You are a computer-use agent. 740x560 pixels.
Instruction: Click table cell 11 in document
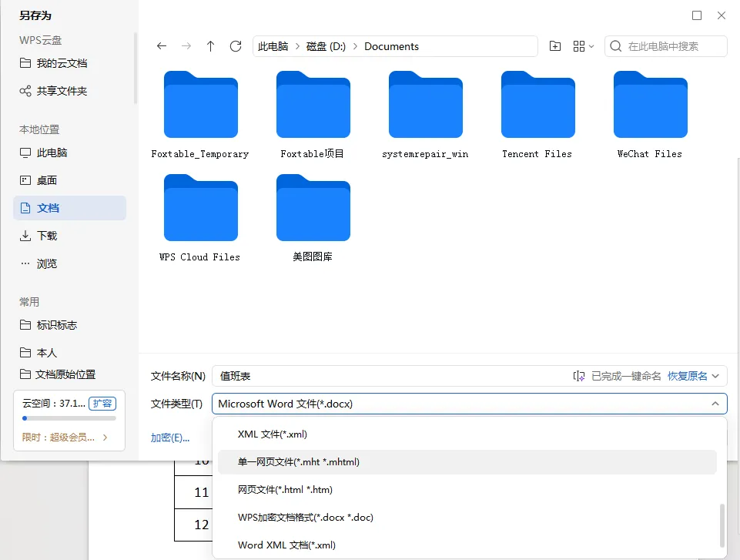(x=194, y=492)
